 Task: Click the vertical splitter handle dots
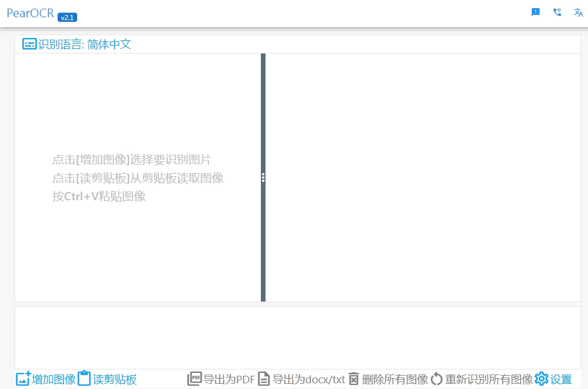click(263, 177)
